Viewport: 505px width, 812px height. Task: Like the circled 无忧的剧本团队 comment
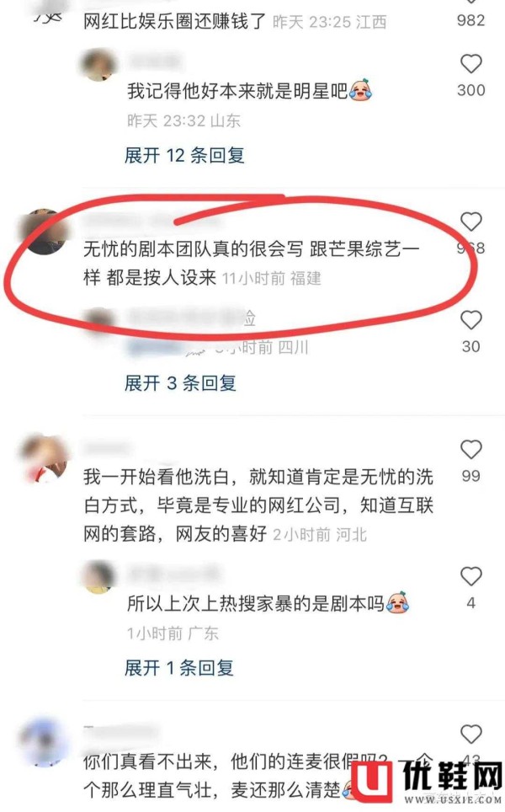[x=470, y=222]
